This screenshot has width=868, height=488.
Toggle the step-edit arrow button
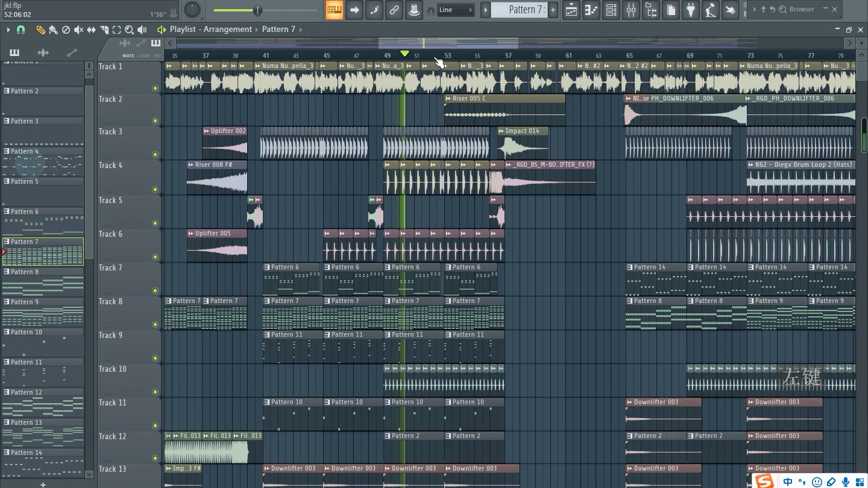coord(354,10)
